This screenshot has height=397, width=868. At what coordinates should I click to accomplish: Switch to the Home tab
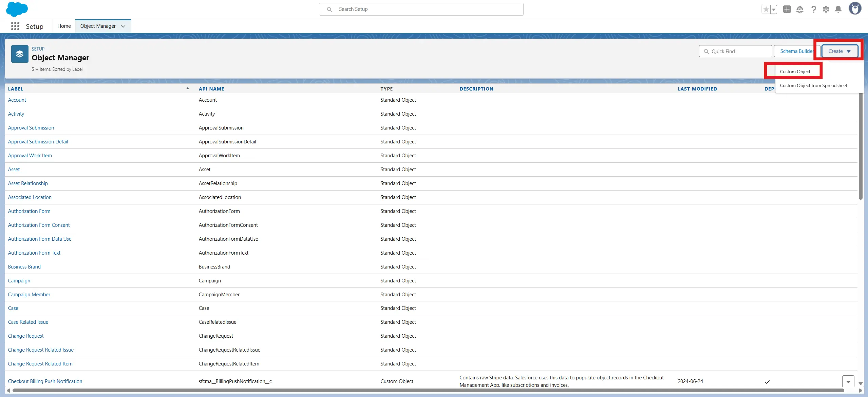tap(64, 26)
